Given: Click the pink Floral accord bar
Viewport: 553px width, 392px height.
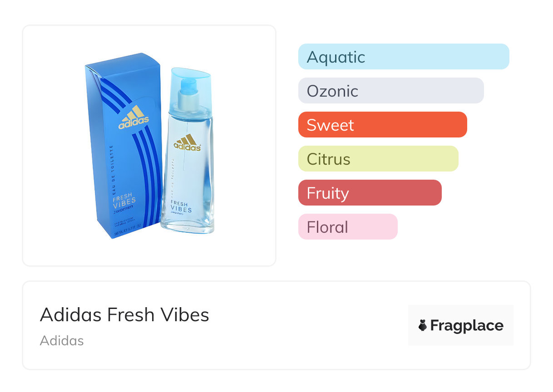Looking at the screenshot, I should (x=347, y=227).
